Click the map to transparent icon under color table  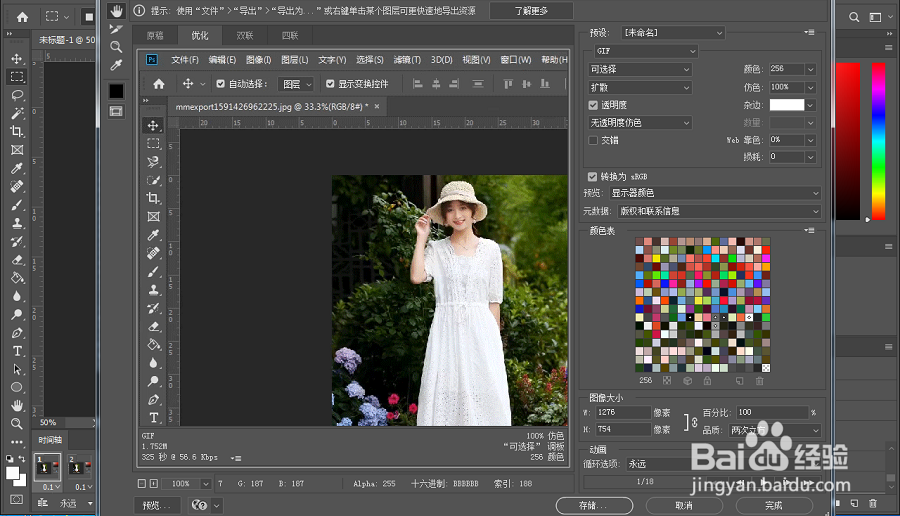[x=667, y=381]
